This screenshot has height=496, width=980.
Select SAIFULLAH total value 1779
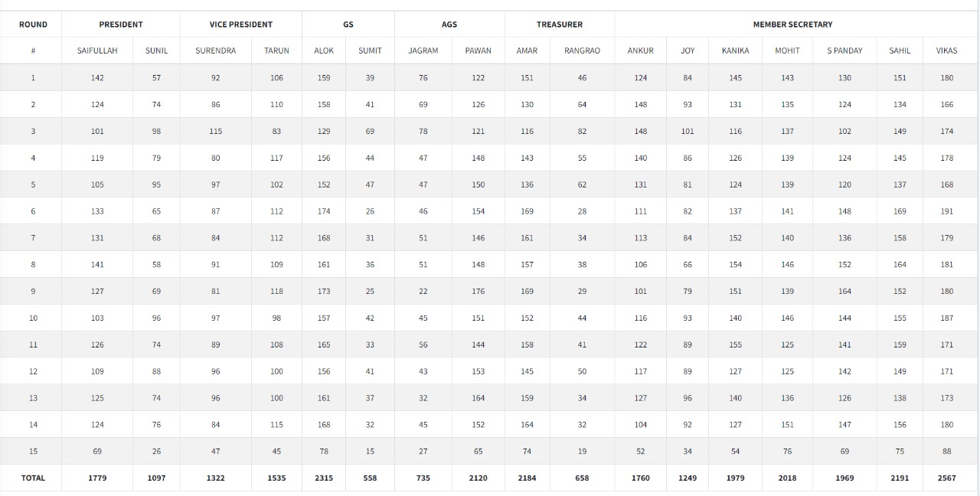coord(97,478)
